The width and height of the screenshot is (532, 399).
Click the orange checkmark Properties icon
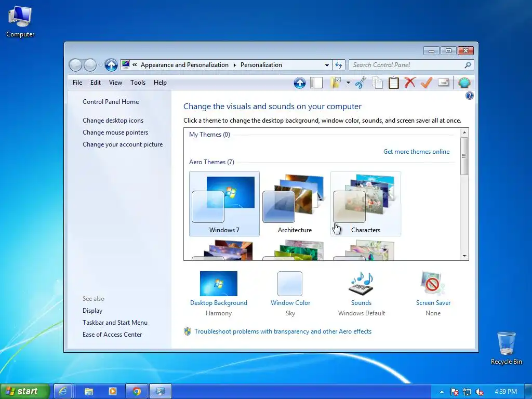pos(427,83)
